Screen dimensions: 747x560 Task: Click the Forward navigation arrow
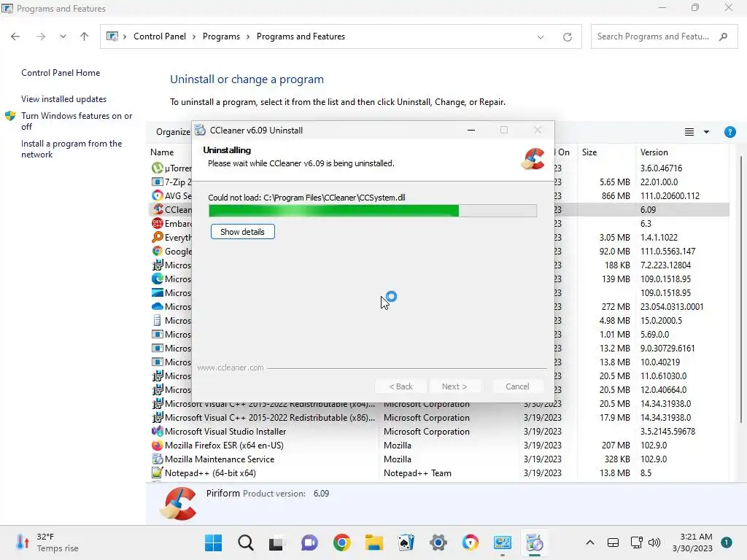coord(41,36)
